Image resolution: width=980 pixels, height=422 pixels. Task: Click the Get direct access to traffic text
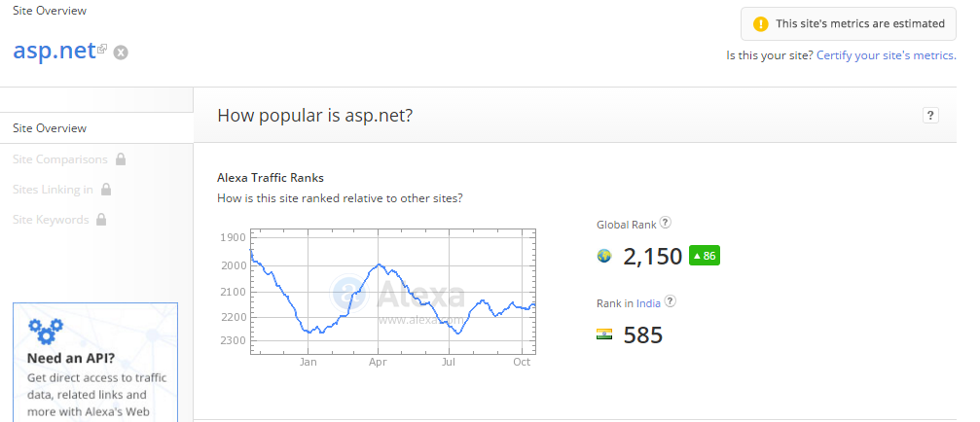[97, 377]
